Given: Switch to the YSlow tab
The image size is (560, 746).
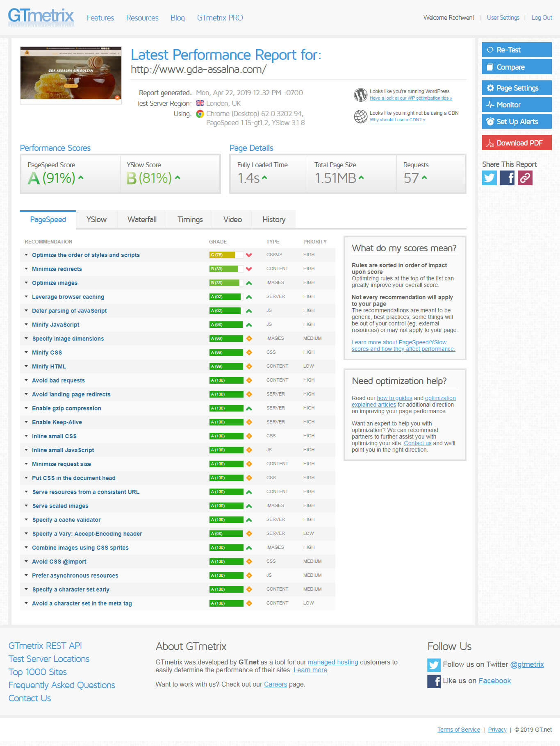Looking at the screenshot, I should click(96, 220).
